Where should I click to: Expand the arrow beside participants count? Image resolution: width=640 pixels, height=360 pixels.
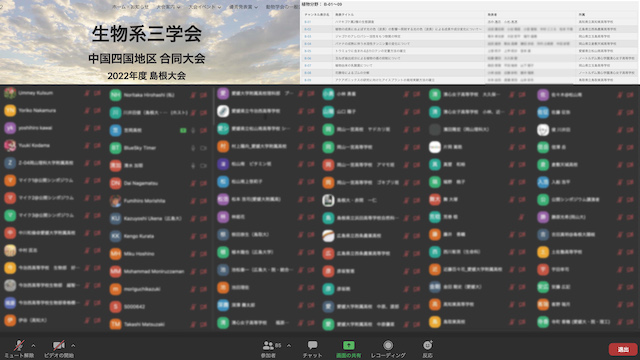tap(289, 346)
